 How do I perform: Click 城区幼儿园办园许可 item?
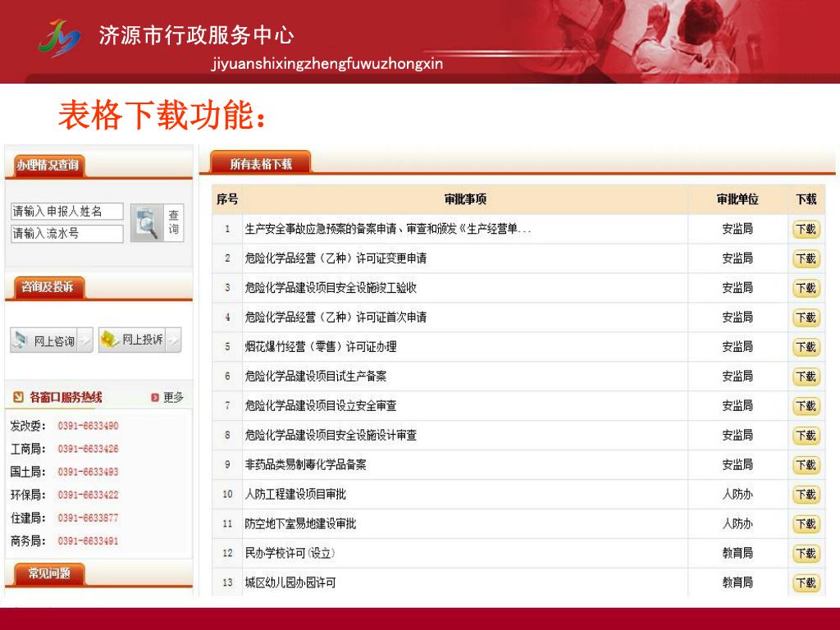pyautogui.click(x=290, y=583)
